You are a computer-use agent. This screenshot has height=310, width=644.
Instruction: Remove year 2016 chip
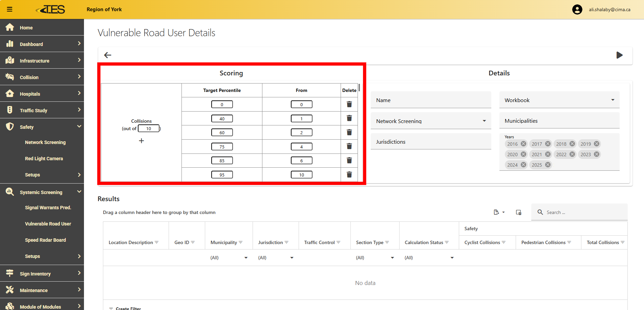point(523,144)
